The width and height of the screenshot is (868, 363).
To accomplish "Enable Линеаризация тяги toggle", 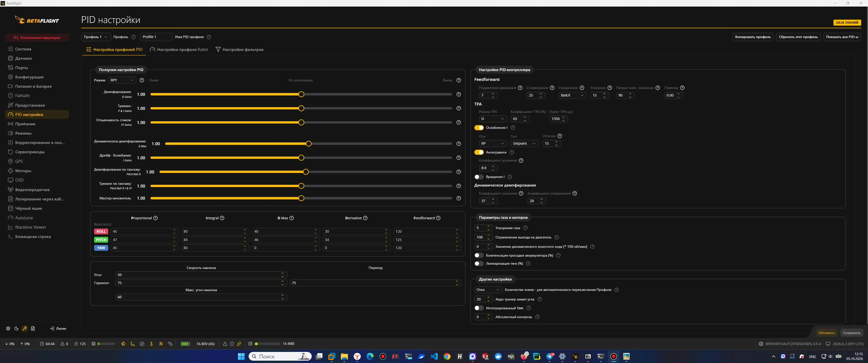I will [479, 263].
